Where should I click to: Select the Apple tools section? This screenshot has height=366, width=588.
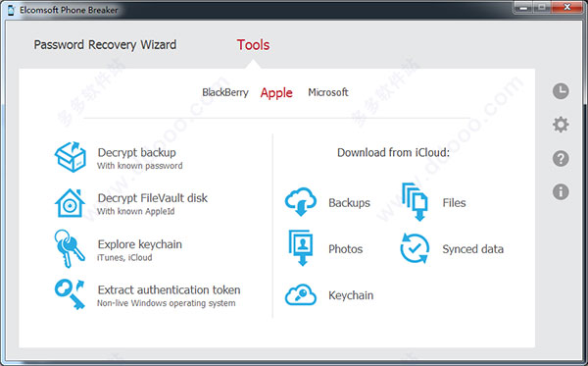[276, 92]
